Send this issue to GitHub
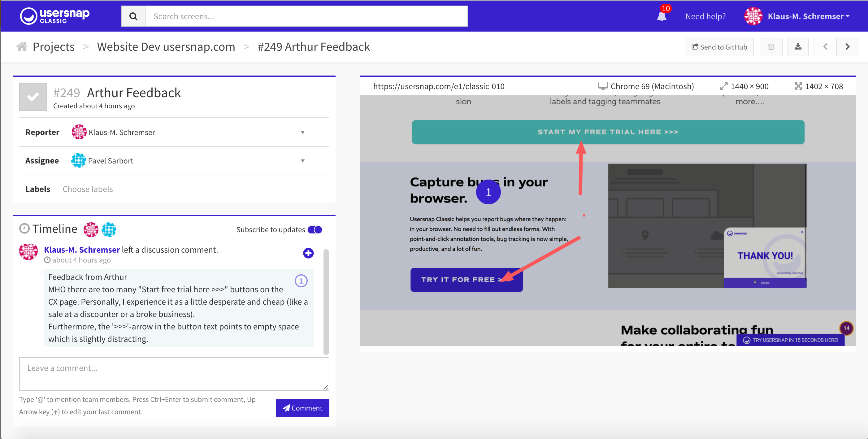This screenshot has height=439, width=868. pos(719,47)
